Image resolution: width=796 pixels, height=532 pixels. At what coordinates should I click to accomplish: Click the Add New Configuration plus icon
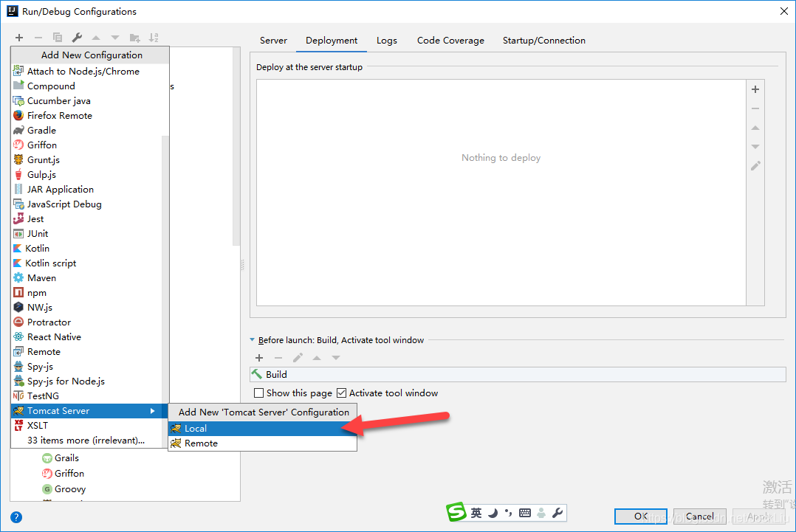point(19,38)
